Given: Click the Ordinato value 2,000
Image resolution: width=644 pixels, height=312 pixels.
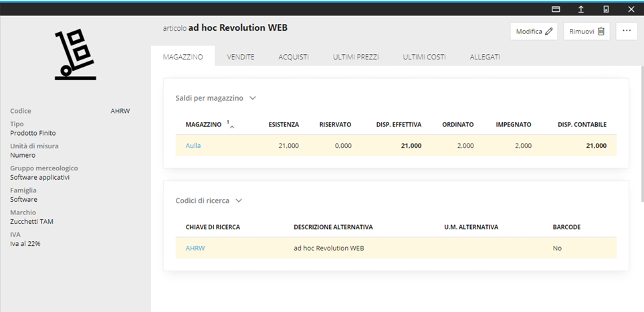Looking at the screenshot, I should click(x=465, y=146).
